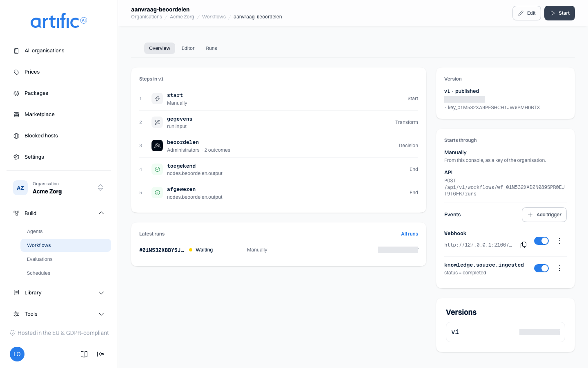Click the magic wand icon of gegevens step
The width and height of the screenshot is (588, 368).
pos(157,122)
